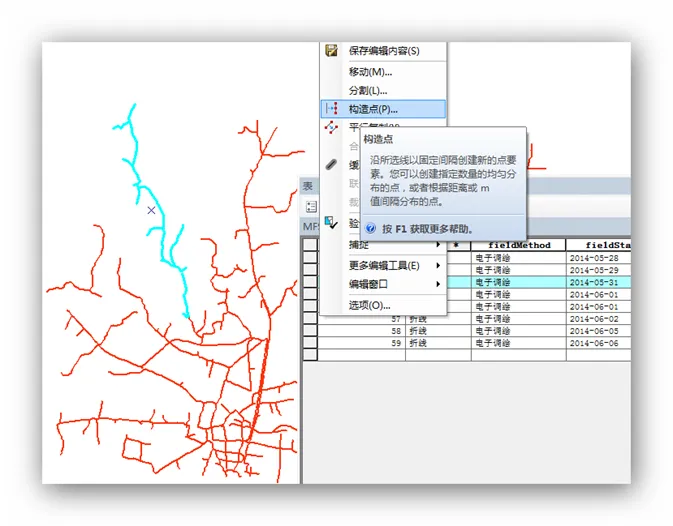
Task: Click the table options icon in toolbar
Action: 312,206
